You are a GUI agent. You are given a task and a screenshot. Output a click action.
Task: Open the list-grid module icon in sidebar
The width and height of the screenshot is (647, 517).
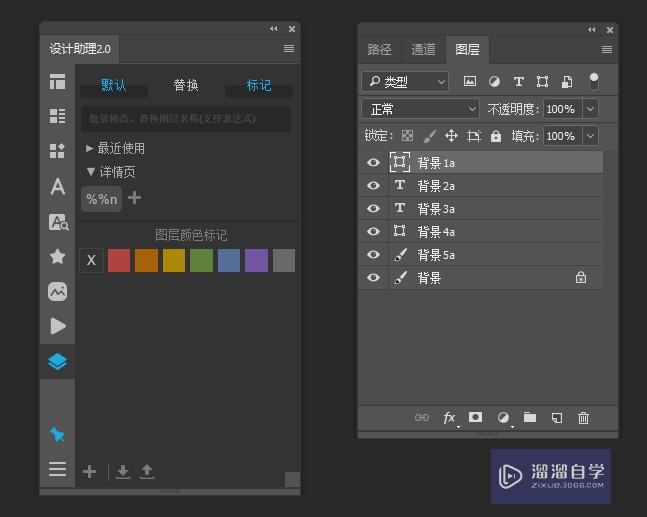[x=57, y=116]
